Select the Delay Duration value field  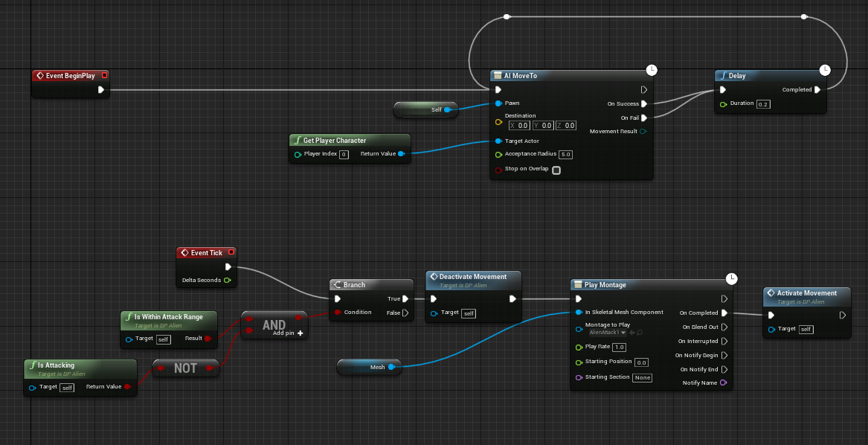click(x=762, y=104)
